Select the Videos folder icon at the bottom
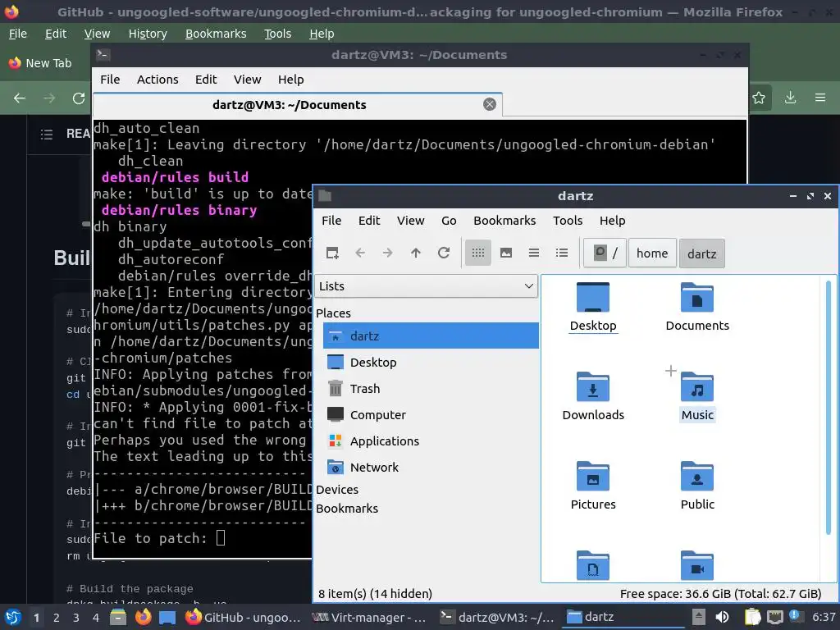 697,566
